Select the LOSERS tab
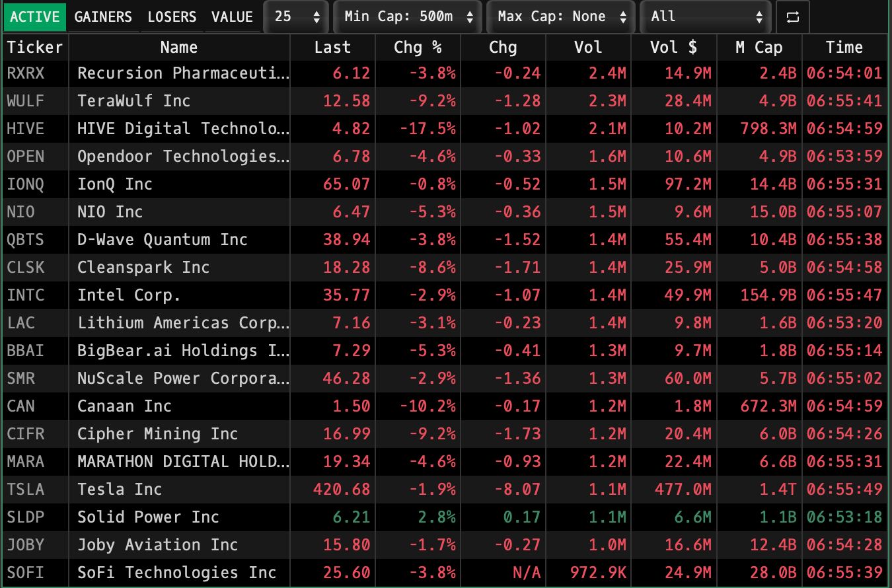Screen dimensions: 892x588 (x=172, y=17)
